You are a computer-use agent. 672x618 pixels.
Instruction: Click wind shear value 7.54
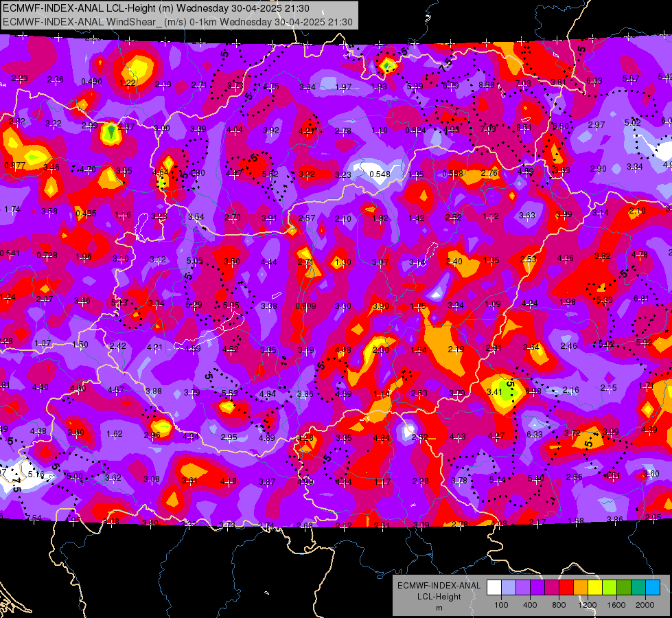point(34,518)
